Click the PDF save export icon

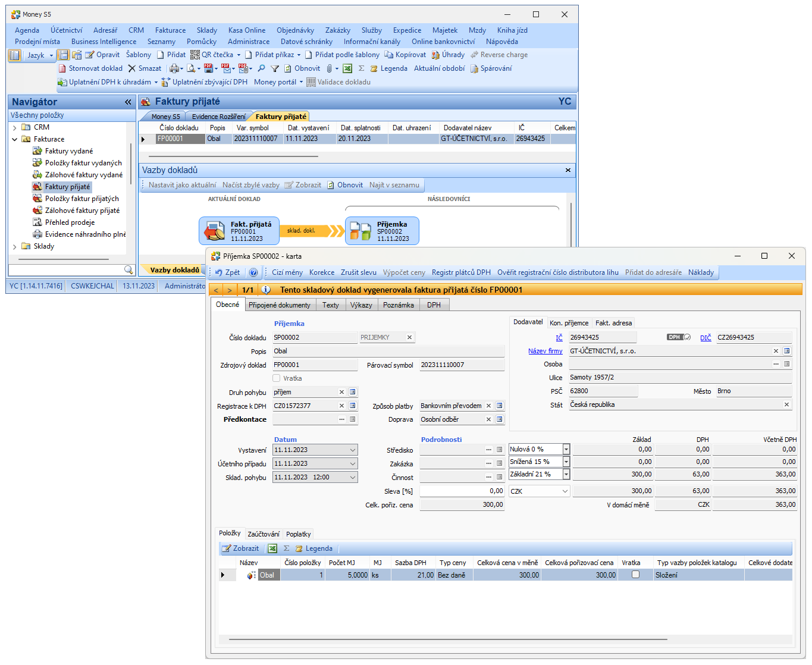208,68
